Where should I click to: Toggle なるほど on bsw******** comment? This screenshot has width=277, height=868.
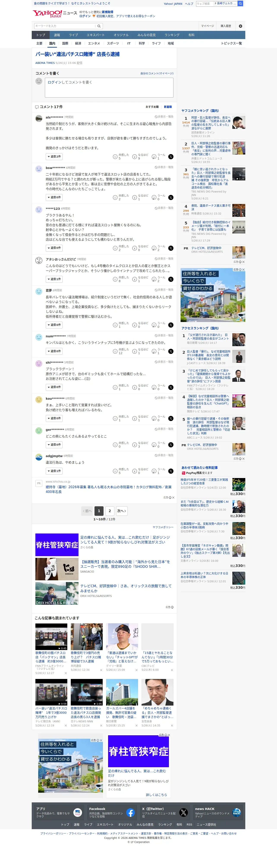[140, 197]
